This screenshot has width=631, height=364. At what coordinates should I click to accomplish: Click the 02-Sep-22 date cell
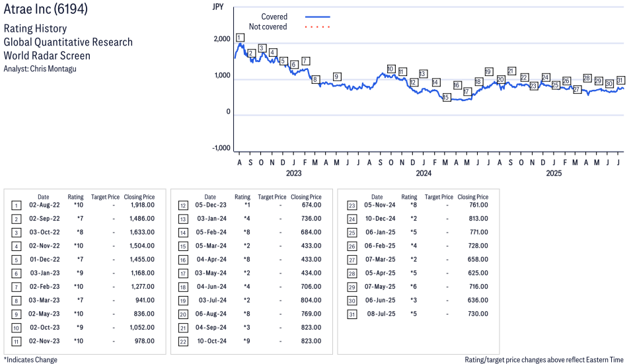pyautogui.click(x=44, y=219)
